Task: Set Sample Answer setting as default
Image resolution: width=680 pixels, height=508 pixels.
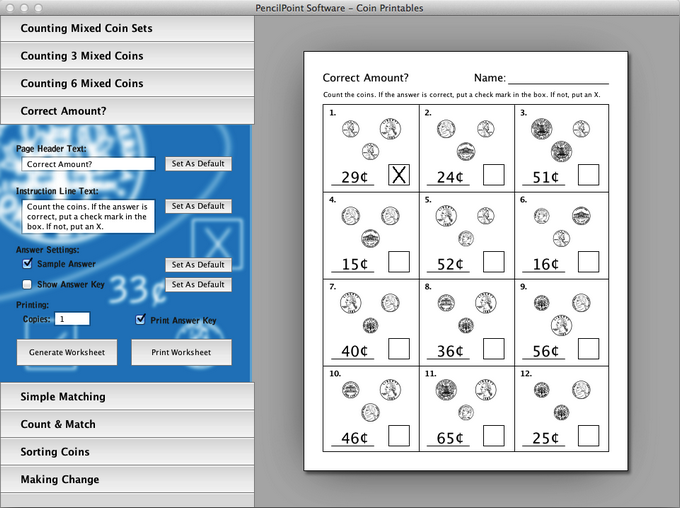Action: pyautogui.click(x=197, y=265)
